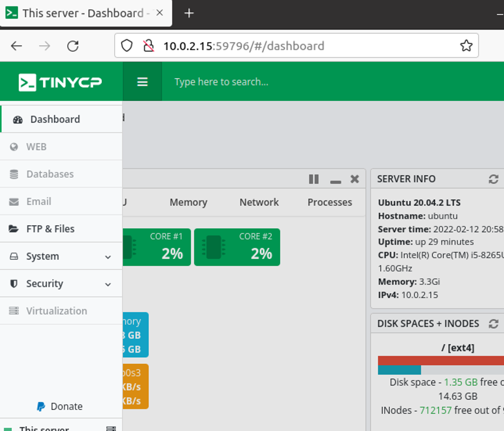Viewport: 504px width, 431px height.
Task: Refresh the Server Info panel
Action: [493, 179]
